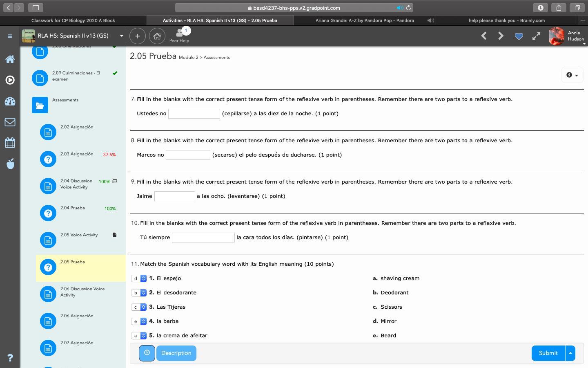Open answer dropdown for El espejo

(x=139, y=278)
